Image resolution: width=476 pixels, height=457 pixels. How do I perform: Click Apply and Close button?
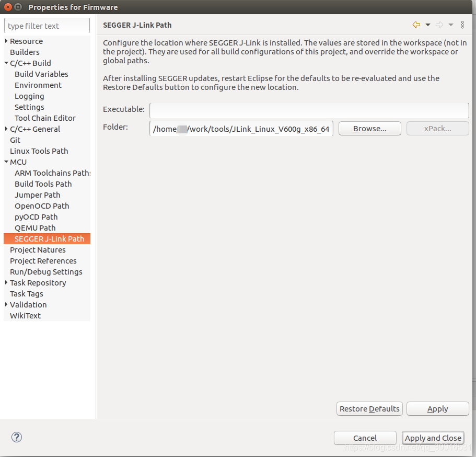click(433, 438)
